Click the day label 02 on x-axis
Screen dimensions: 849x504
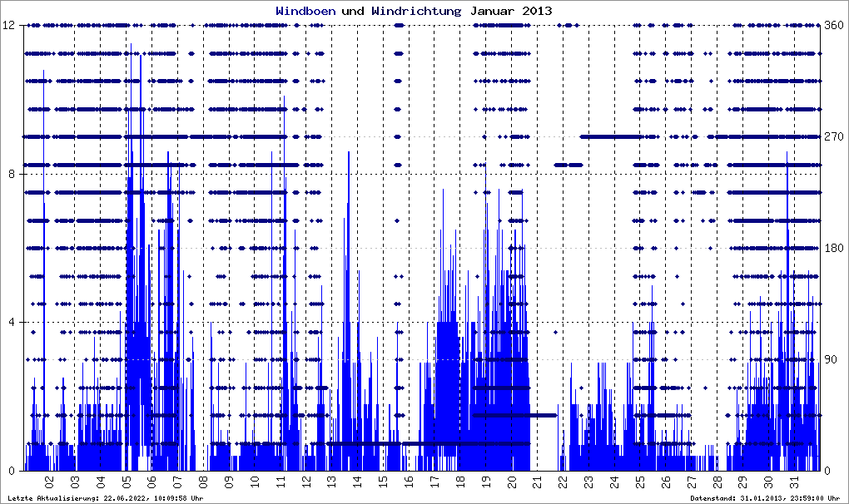click(50, 482)
